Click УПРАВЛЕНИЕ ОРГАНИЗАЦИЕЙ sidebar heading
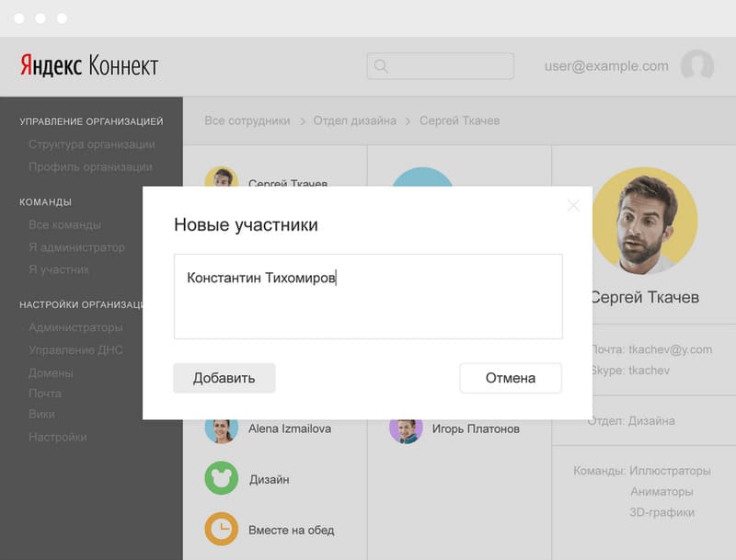This screenshot has height=560, width=736. 91,121
